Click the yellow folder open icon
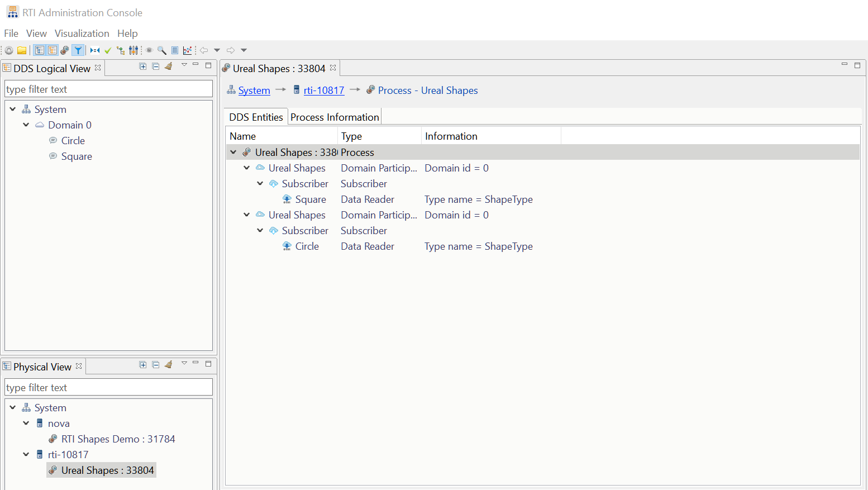Viewport: 868px width, 490px height. tap(22, 50)
